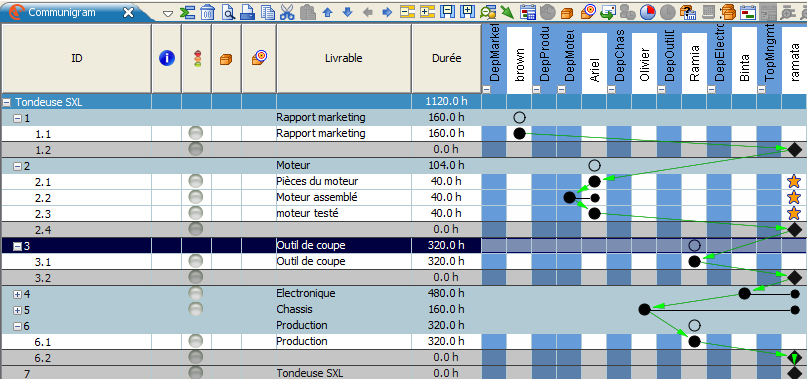Image resolution: width=807 pixels, height=379 pixels.
Task: Click the black responsibility dot on row 1.1
Action: (519, 134)
